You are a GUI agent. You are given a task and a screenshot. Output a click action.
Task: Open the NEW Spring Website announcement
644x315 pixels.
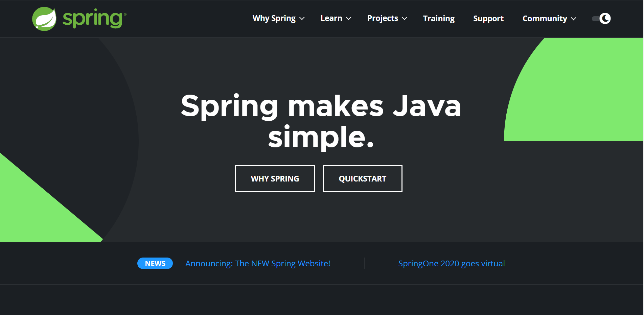[x=257, y=263]
